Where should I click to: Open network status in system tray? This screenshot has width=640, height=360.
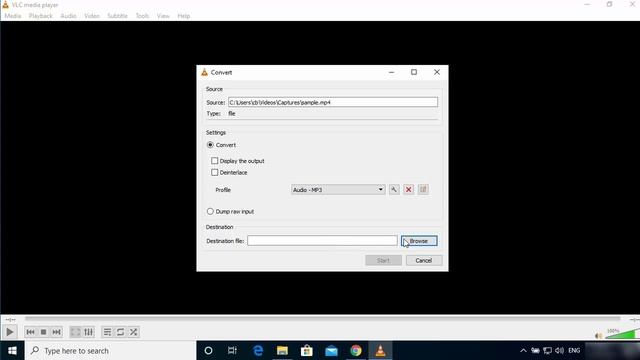(x=547, y=351)
